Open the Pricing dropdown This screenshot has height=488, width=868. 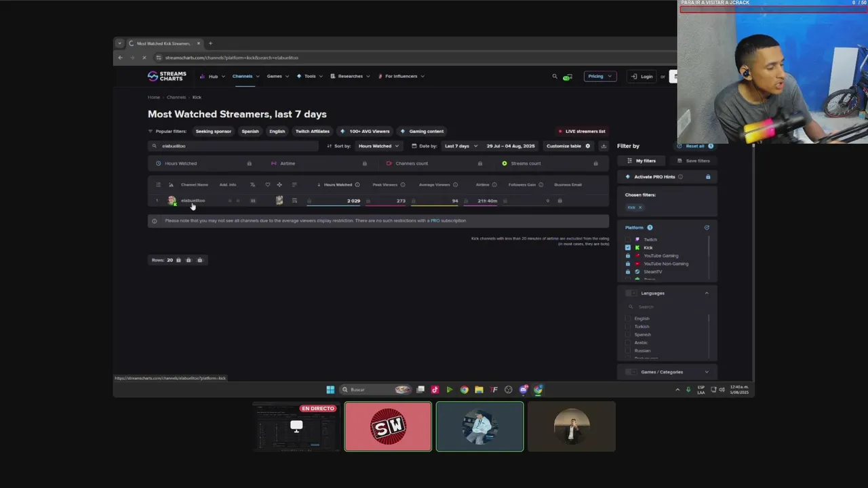(x=599, y=77)
